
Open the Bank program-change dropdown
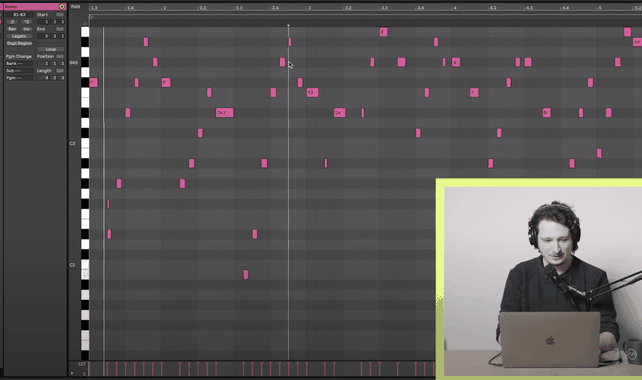(19, 63)
